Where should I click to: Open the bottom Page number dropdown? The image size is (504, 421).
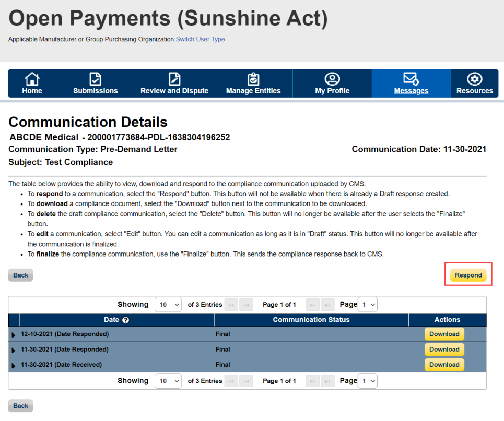(x=368, y=381)
